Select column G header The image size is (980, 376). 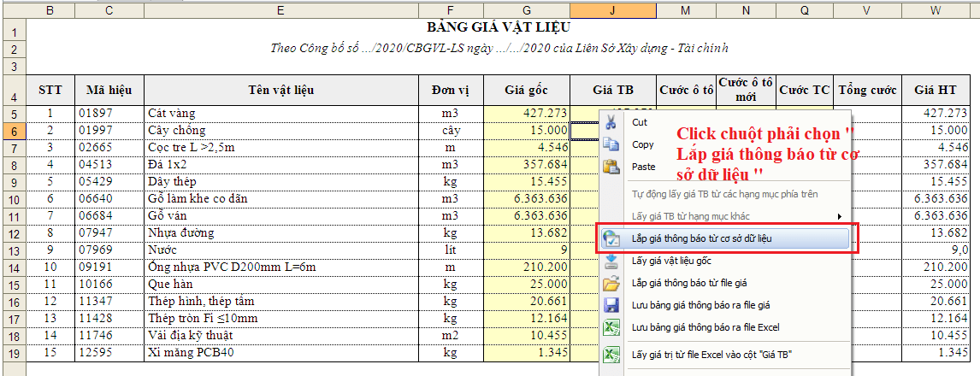[526, 9]
